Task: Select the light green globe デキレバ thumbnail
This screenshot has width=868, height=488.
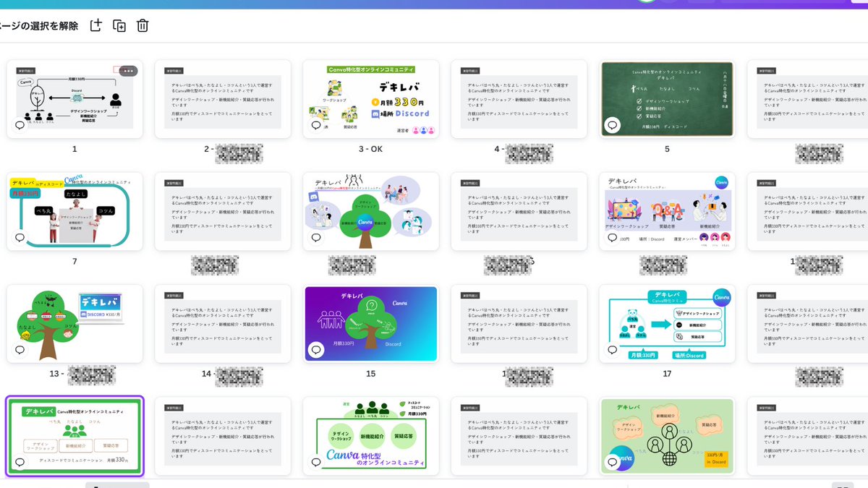Action: click(667, 436)
